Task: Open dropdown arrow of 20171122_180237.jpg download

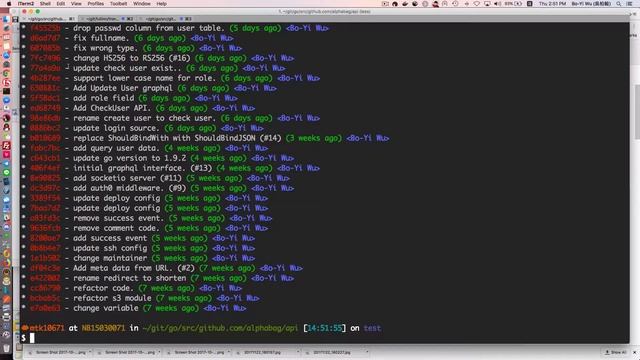Action: click(x=367, y=352)
